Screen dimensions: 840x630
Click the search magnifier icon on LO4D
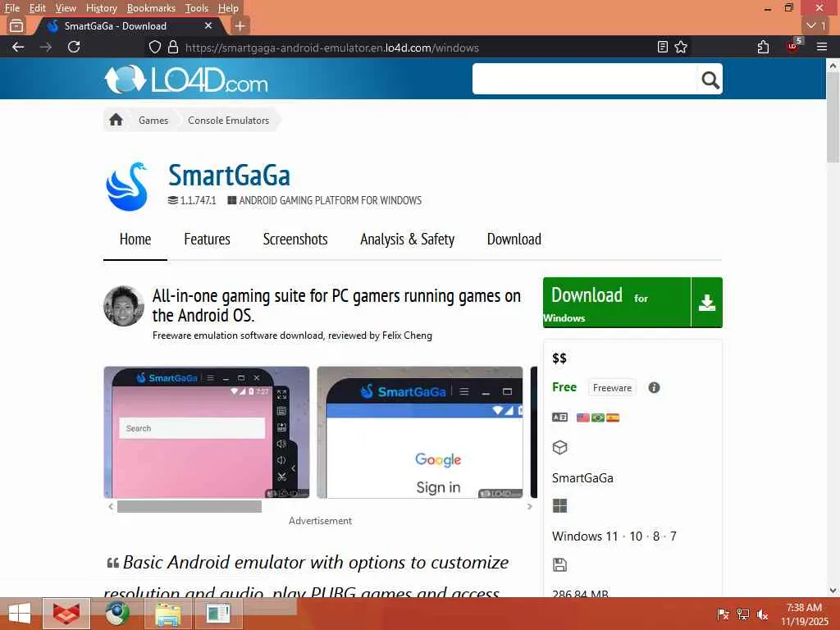point(710,80)
